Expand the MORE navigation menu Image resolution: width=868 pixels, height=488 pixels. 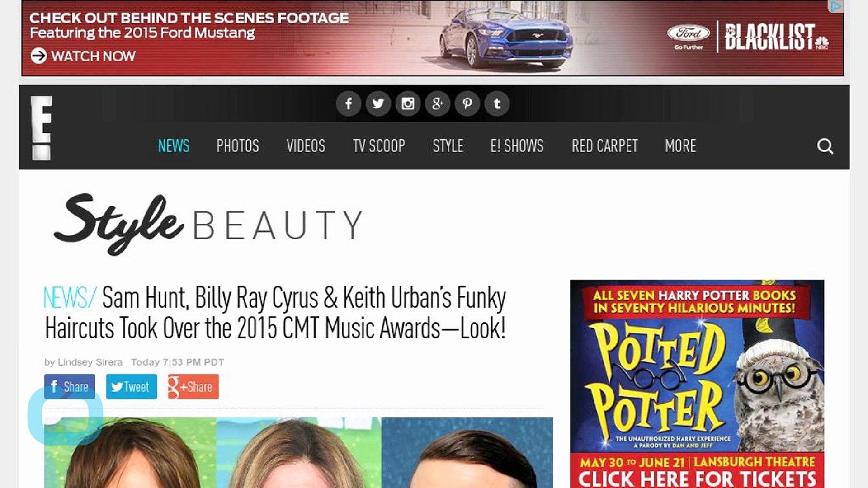(x=680, y=146)
